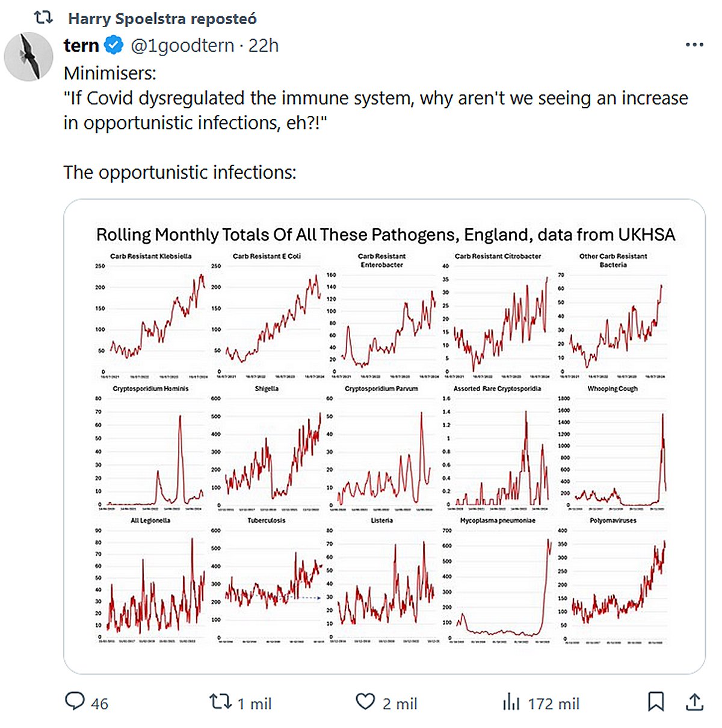The height and width of the screenshot is (728, 722).
Task: Click the repost arrows icon below the post
Action: (x=220, y=702)
